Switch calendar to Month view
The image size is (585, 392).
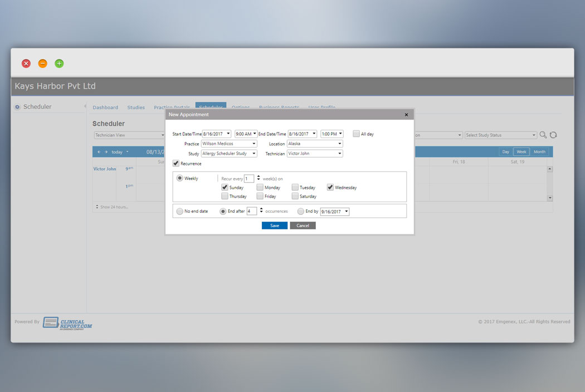[539, 152]
